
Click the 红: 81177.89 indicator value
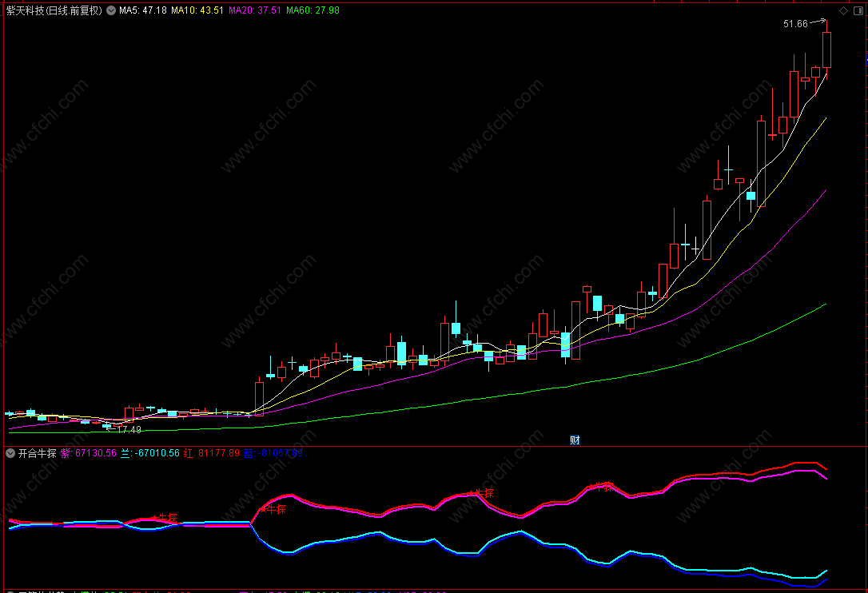coord(212,453)
